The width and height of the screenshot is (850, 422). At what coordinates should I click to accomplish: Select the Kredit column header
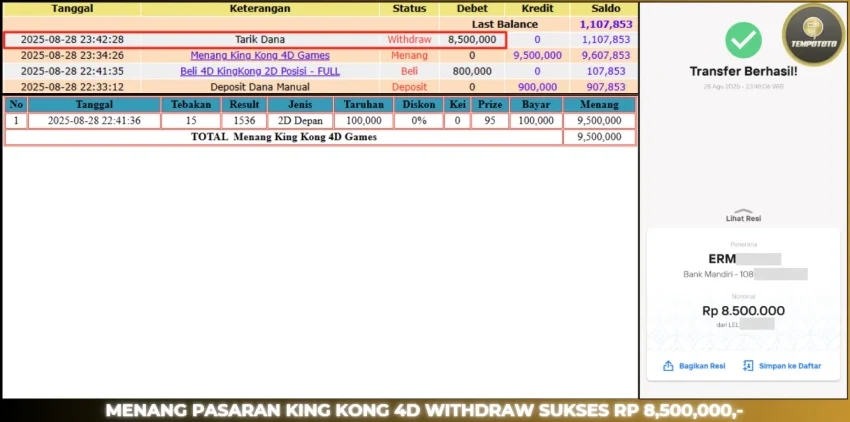coord(537,9)
